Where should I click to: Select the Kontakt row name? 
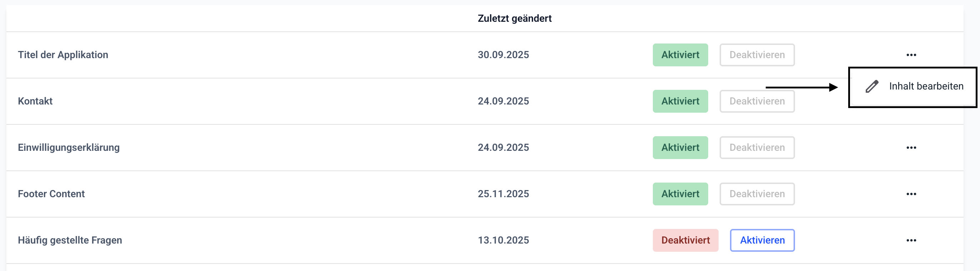(x=35, y=102)
